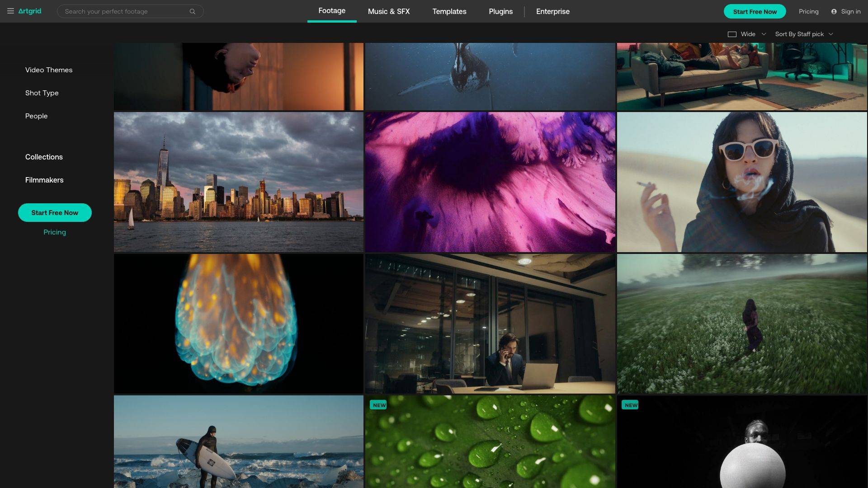868x488 pixels.
Task: Expand Shot Type filter
Action: tap(42, 93)
